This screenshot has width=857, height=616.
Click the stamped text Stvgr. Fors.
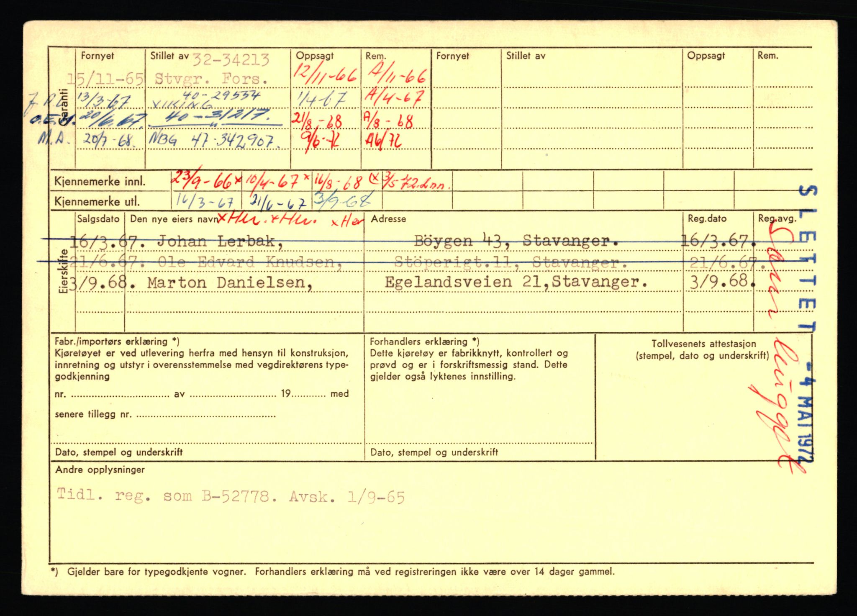point(211,79)
